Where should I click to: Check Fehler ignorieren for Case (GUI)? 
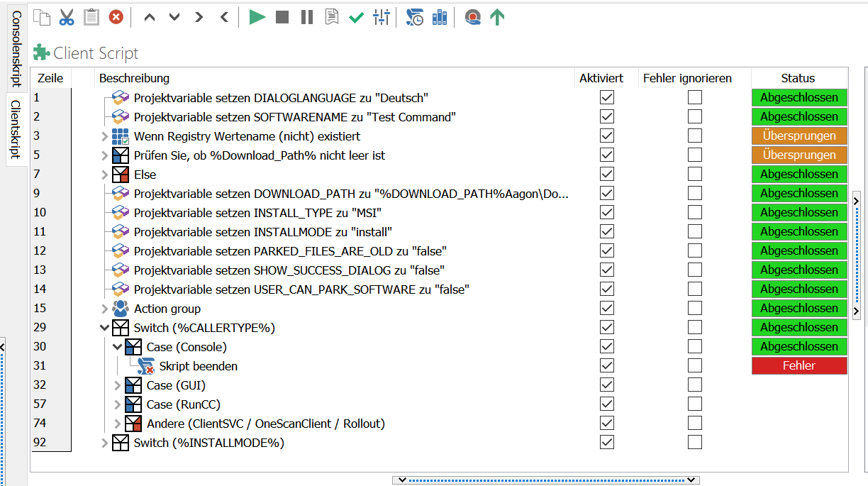click(695, 385)
